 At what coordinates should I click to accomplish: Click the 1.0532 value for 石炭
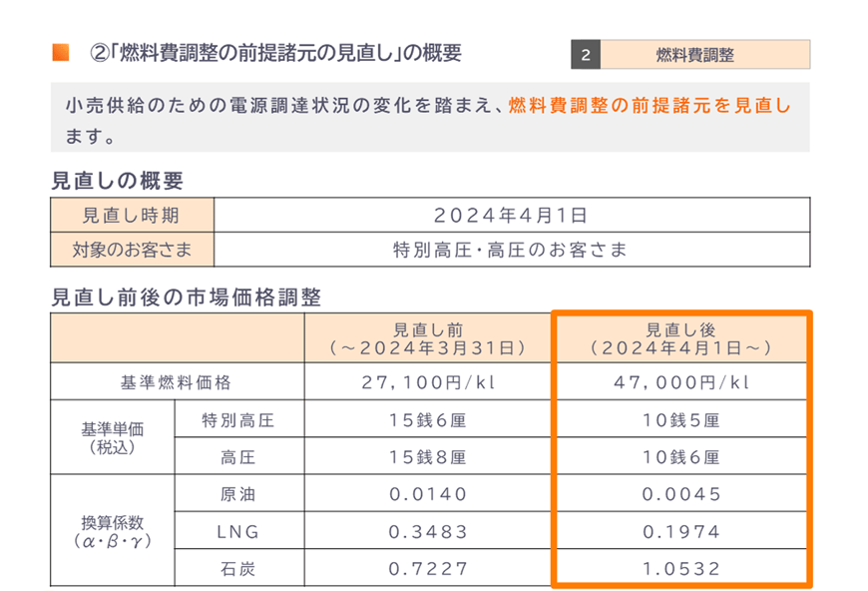[x=681, y=568]
